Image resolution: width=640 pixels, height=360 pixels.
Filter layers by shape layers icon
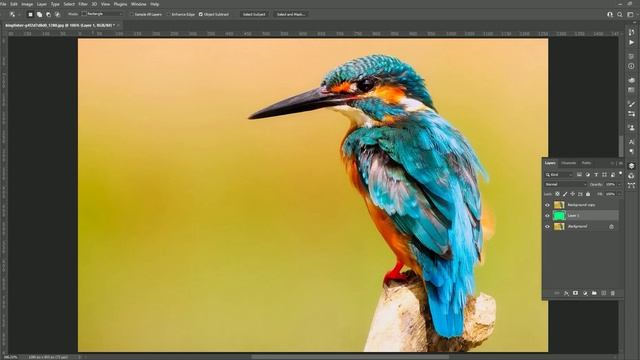coord(604,175)
